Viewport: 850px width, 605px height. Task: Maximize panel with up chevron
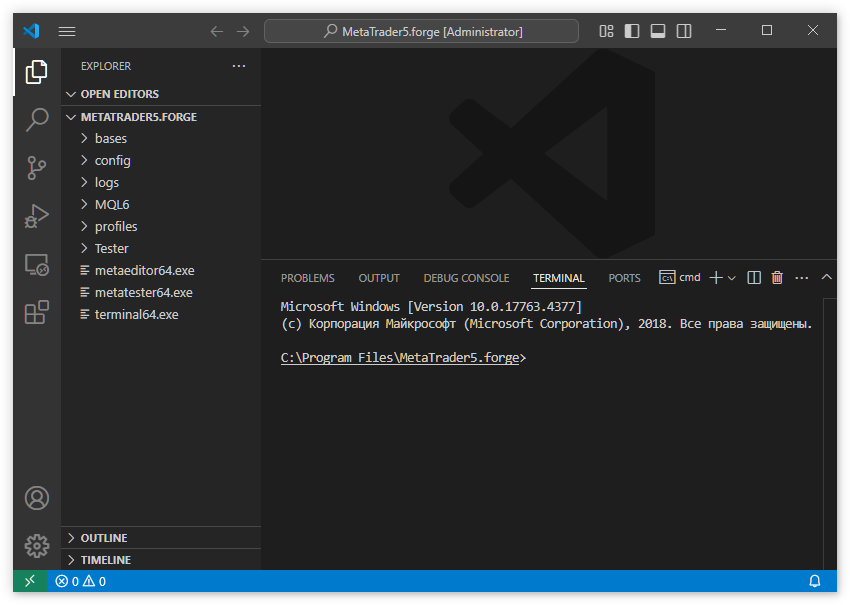click(x=826, y=277)
